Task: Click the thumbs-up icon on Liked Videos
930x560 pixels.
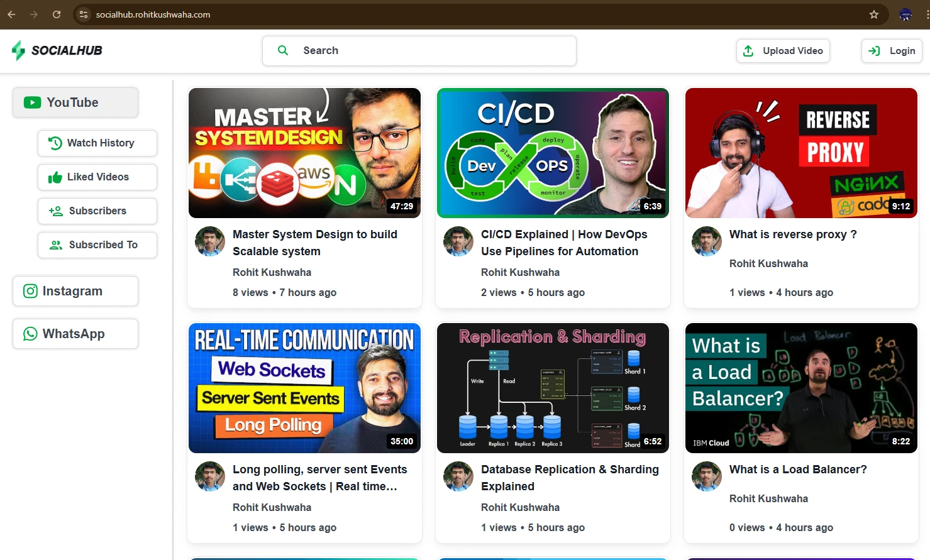Action: [x=55, y=177]
